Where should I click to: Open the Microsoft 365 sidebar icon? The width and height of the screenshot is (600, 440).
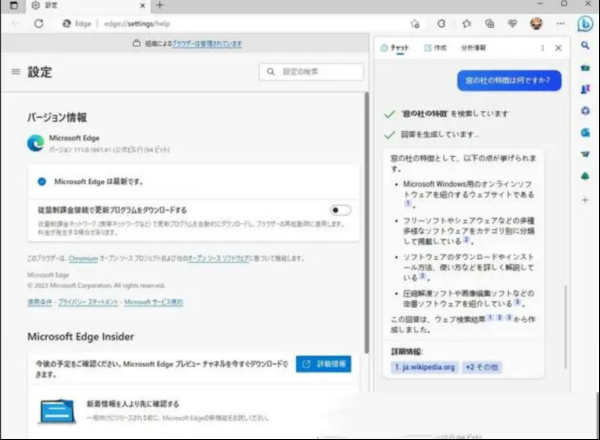pyautogui.click(x=585, y=111)
